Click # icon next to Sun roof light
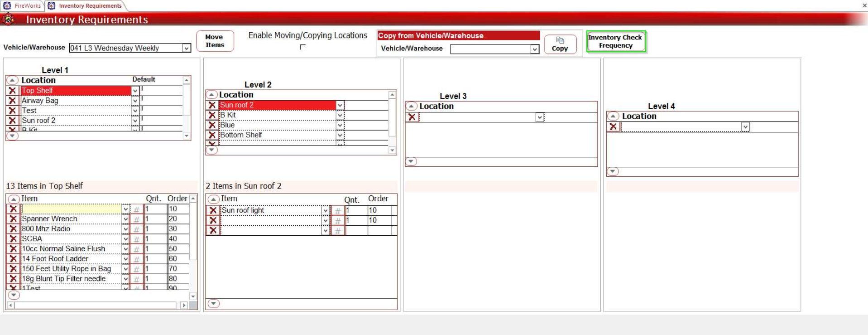 pos(337,210)
